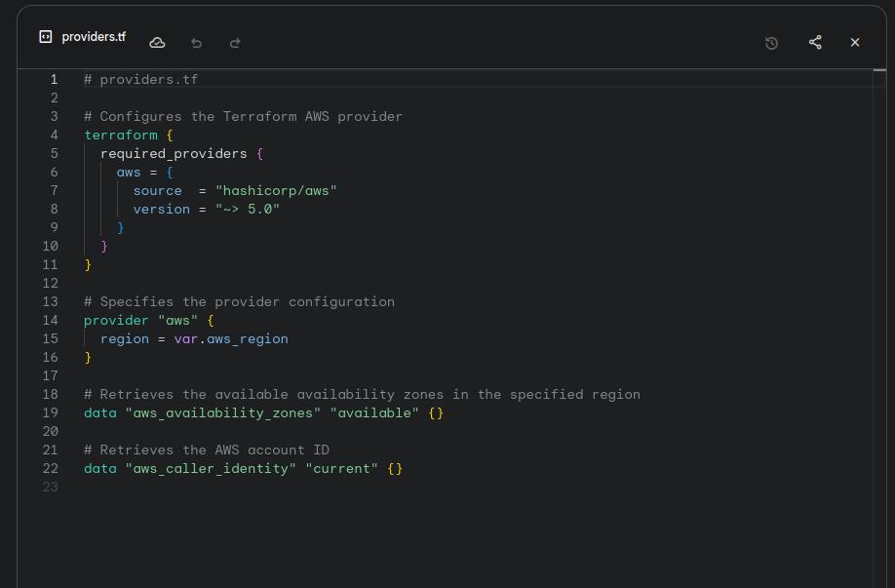
Task: Click the 'aws' key on line 6
Action: point(129,173)
